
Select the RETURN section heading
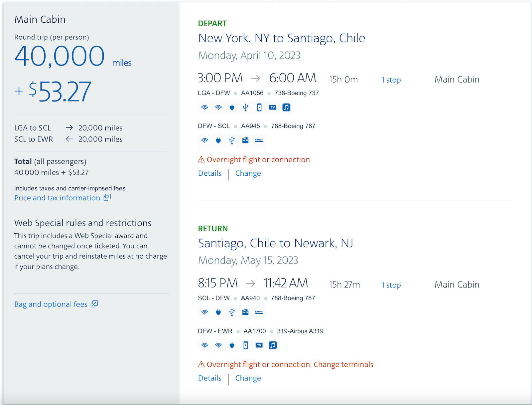[x=213, y=229]
